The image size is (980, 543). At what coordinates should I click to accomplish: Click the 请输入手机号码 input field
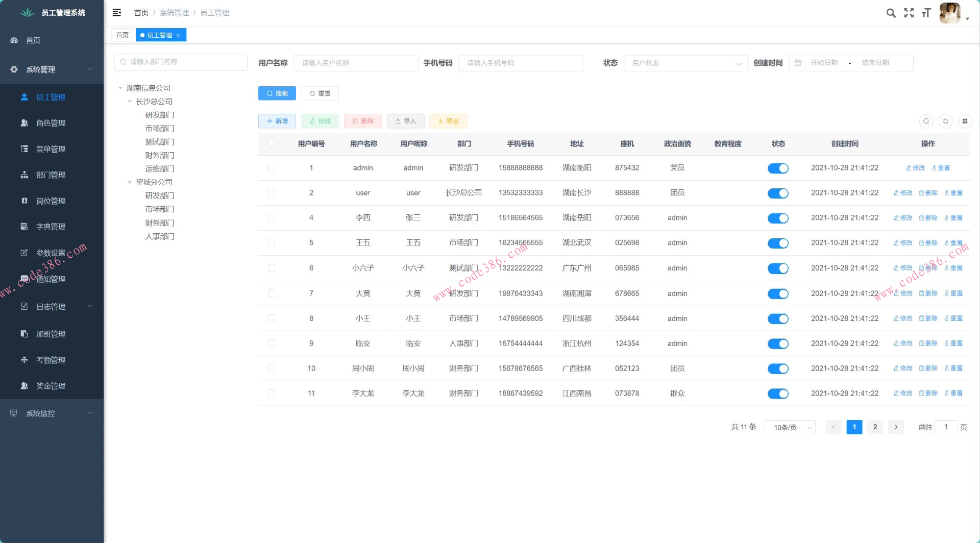pyautogui.click(x=521, y=63)
